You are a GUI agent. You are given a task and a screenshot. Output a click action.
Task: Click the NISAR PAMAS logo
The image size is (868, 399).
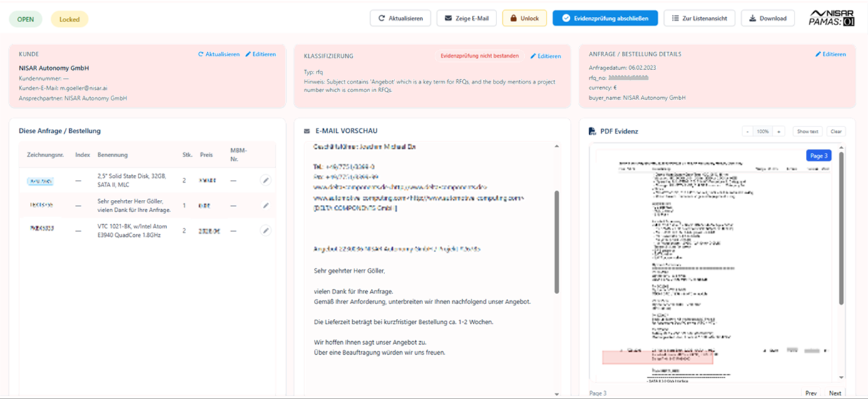pyautogui.click(x=831, y=18)
